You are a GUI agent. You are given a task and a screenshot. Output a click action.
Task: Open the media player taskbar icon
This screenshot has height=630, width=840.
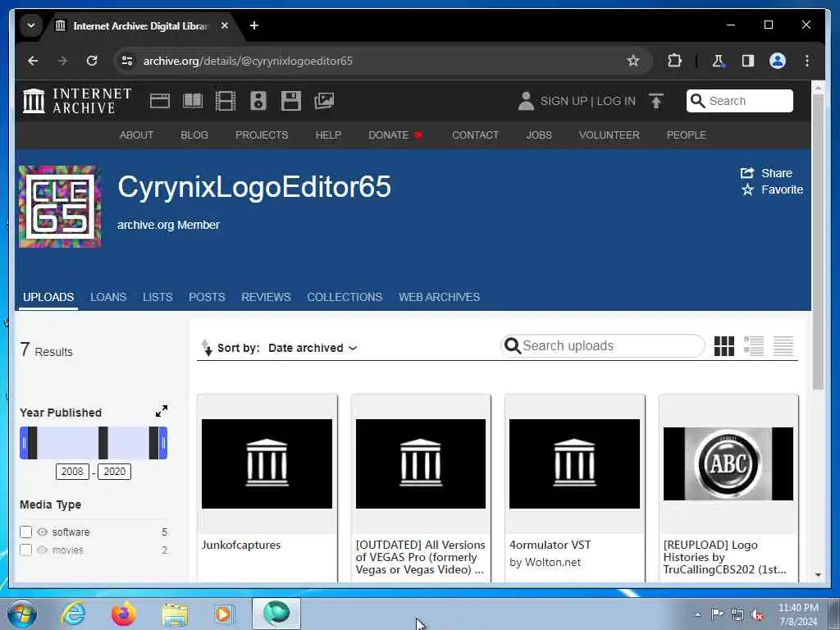(224, 614)
